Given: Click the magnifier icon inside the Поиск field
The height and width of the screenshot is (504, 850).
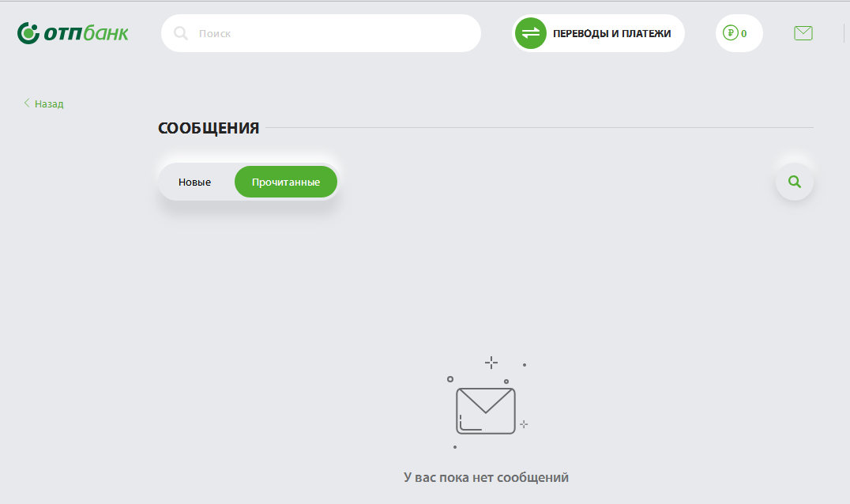Looking at the screenshot, I should (x=181, y=33).
